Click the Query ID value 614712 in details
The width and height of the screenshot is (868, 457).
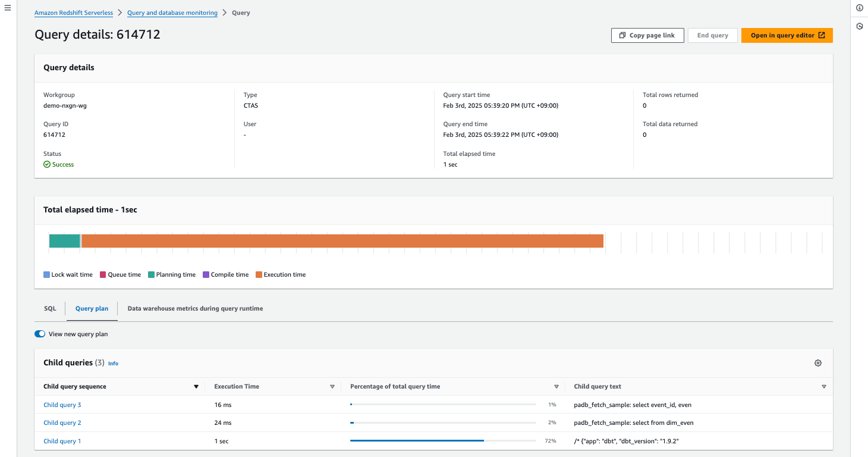[x=54, y=135]
